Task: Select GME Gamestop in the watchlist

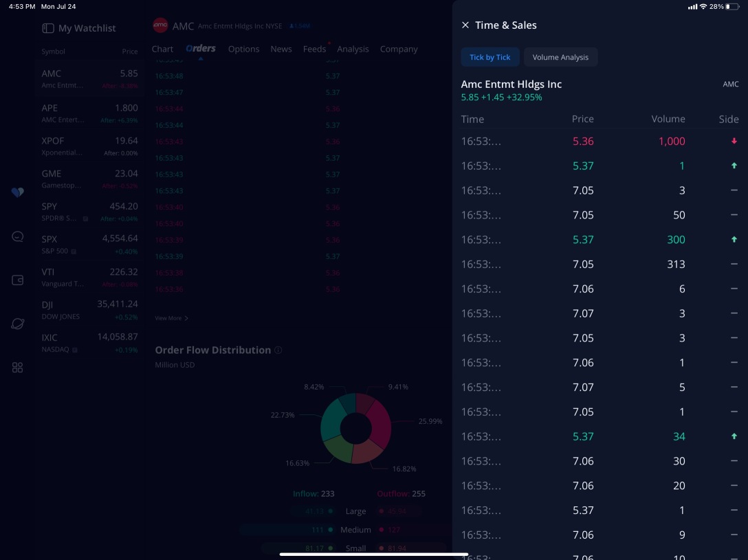Action: pyautogui.click(x=89, y=179)
